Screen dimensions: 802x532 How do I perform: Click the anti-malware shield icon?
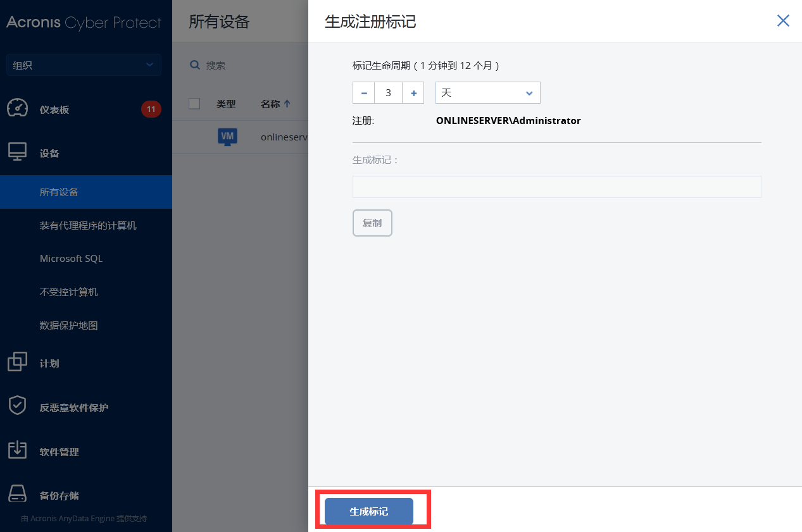17,406
